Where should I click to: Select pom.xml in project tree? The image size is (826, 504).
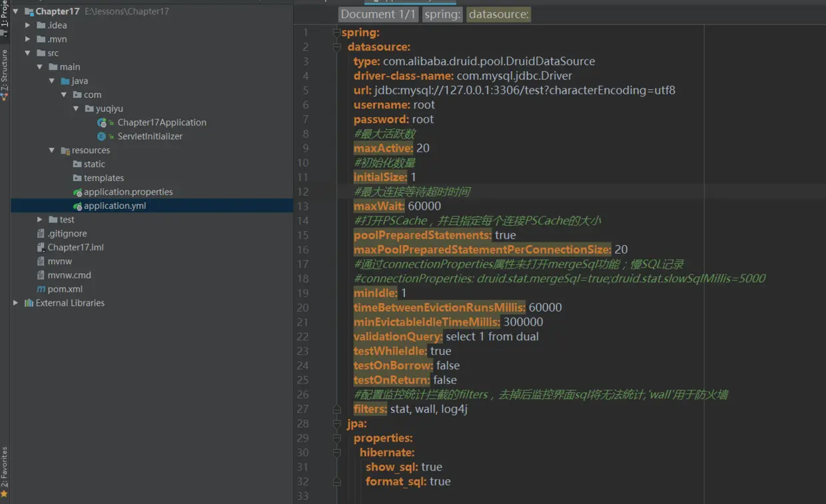[x=65, y=289]
